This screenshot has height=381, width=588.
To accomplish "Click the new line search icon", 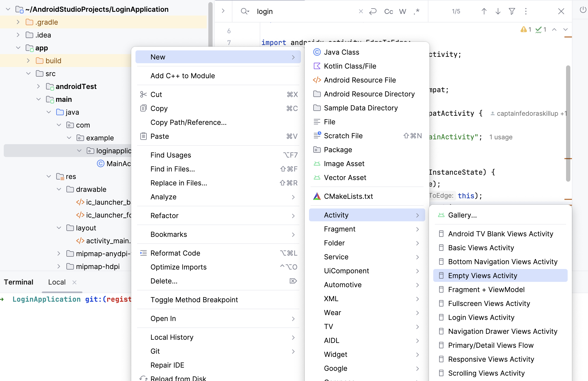I will (373, 12).
